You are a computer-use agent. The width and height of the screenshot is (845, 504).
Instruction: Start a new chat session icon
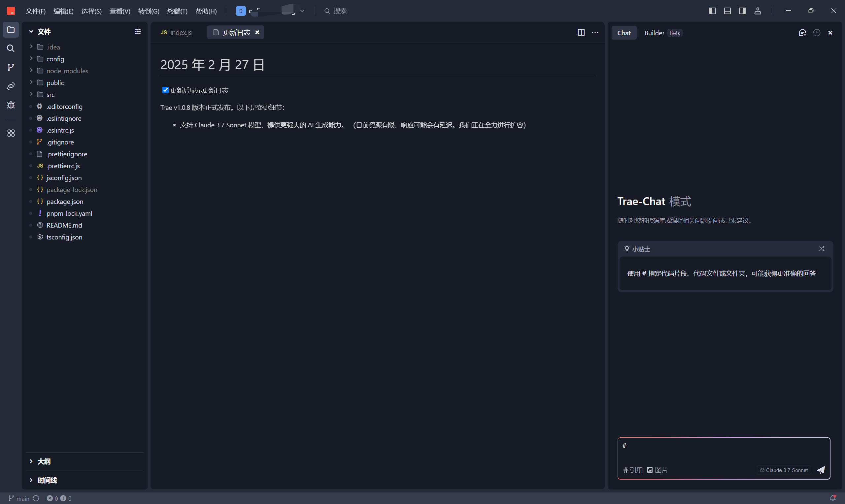coord(802,33)
